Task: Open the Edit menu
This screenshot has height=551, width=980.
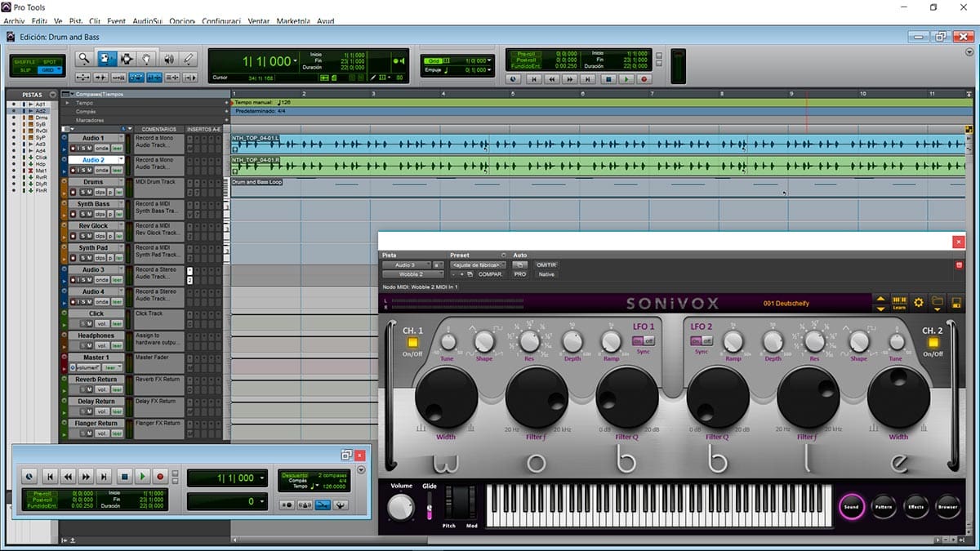Action: [39, 20]
